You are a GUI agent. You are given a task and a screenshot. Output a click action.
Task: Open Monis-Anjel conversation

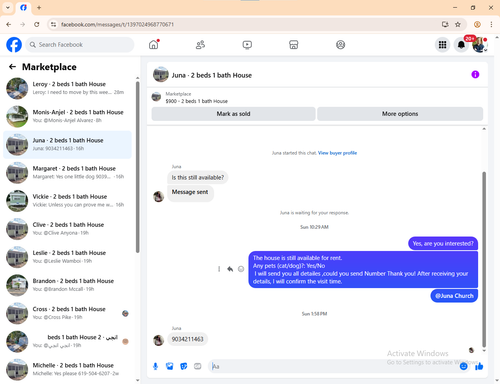point(67,116)
